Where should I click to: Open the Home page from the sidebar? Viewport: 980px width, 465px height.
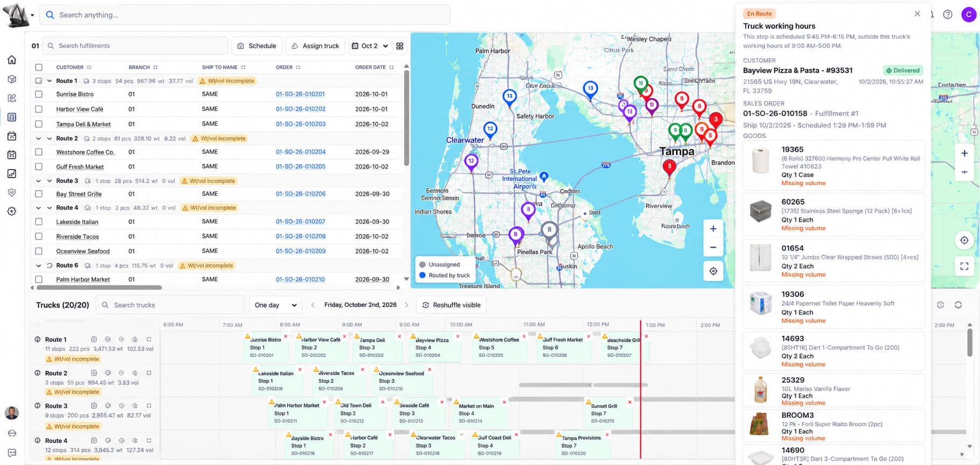tap(12, 60)
